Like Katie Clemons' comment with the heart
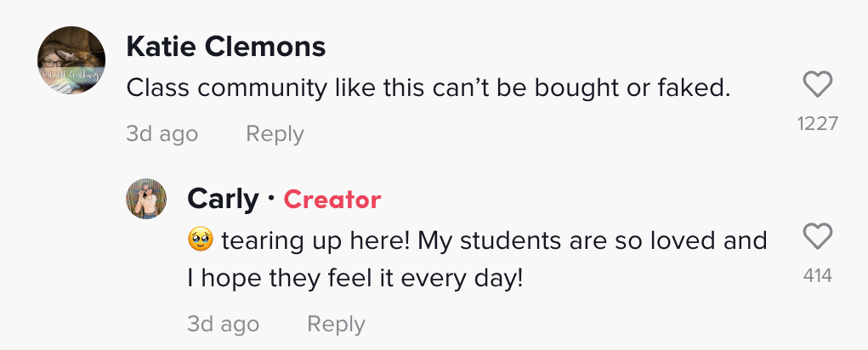The image size is (868, 350). [x=817, y=85]
